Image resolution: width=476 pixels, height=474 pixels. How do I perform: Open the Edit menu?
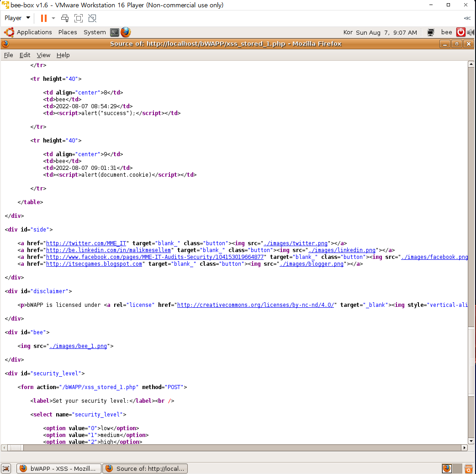[25, 55]
